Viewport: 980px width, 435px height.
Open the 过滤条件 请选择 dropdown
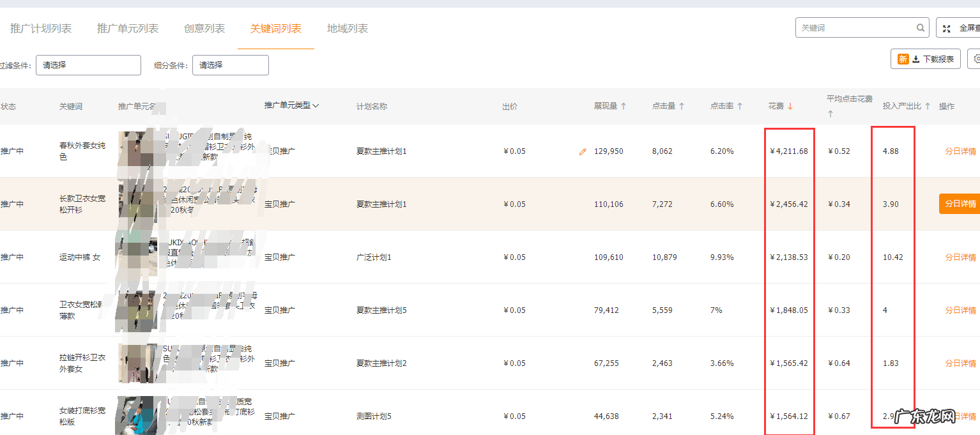[x=88, y=65]
